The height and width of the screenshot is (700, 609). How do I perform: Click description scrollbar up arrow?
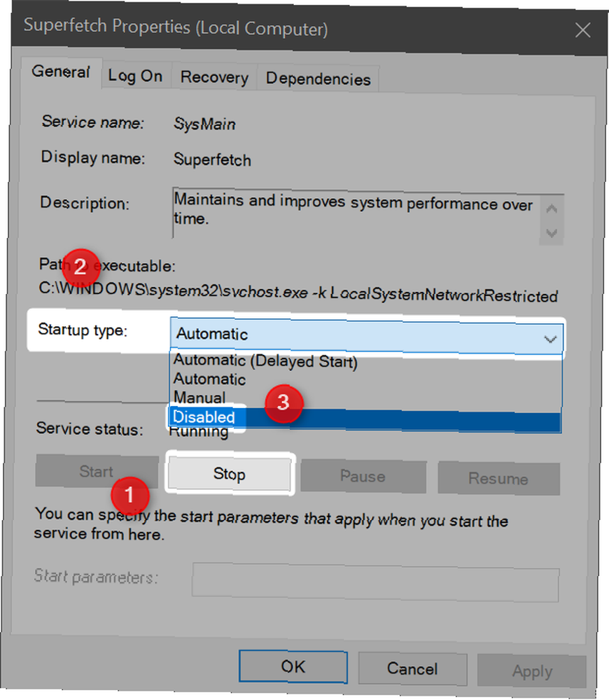[552, 209]
